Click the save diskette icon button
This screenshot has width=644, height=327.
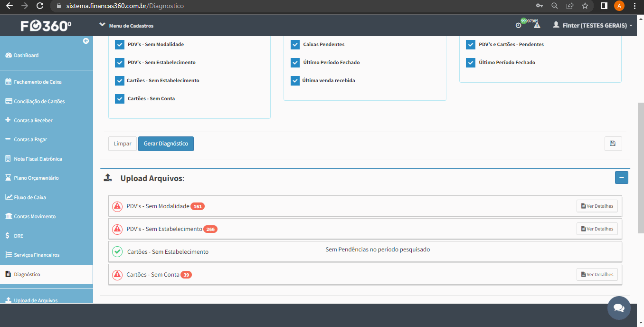pos(613,144)
